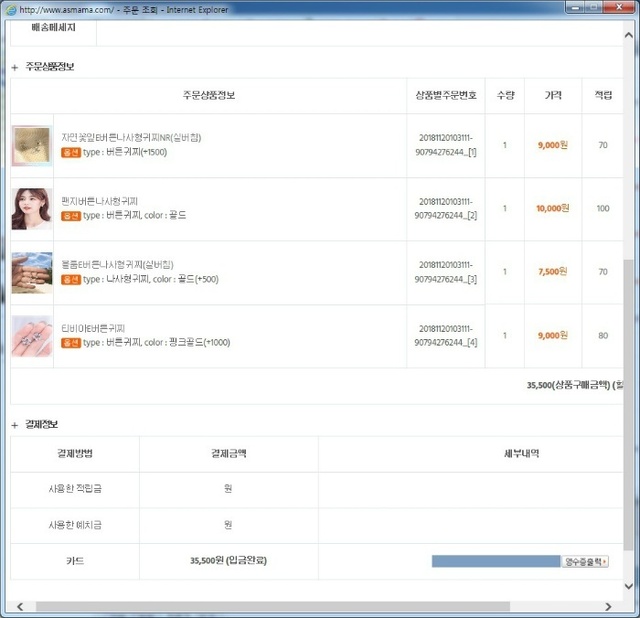Click the vertical scrollbar down arrow

pyautogui.click(x=629, y=586)
